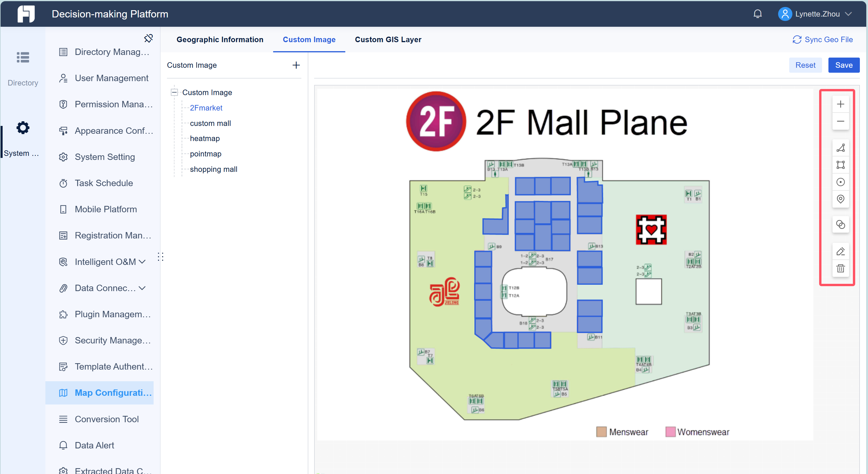Expand the Intelligent O&M menu

142,262
